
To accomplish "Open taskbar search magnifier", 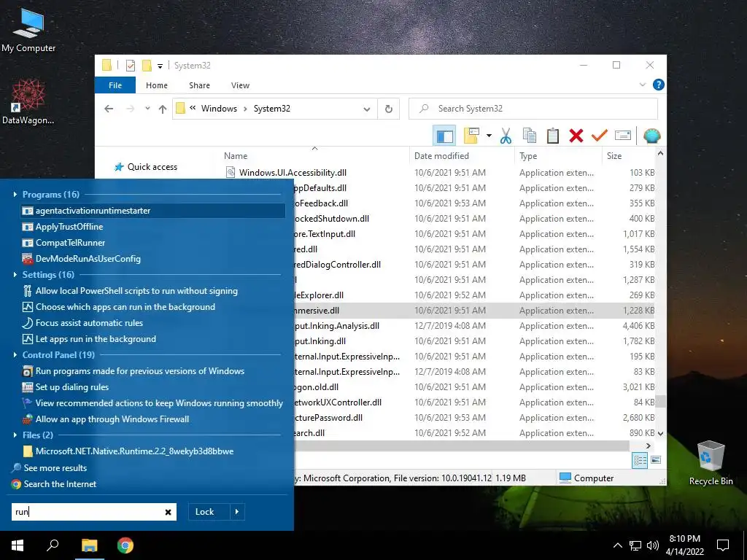I will click(x=53, y=545).
